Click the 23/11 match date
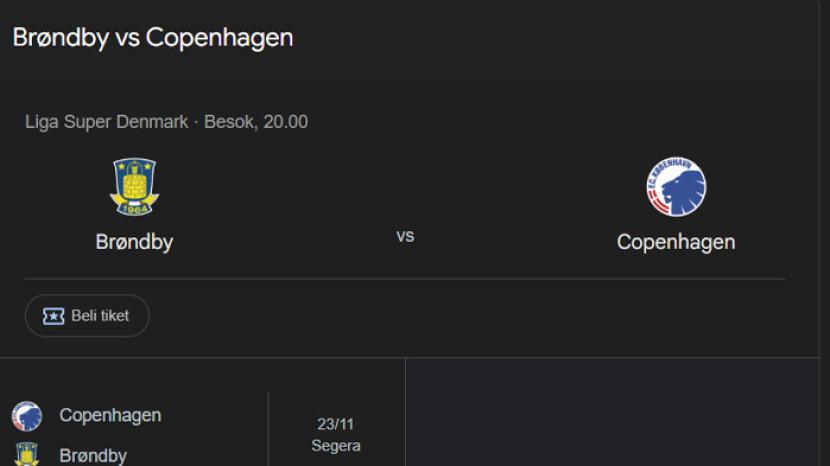This screenshot has width=830, height=466. (x=336, y=424)
